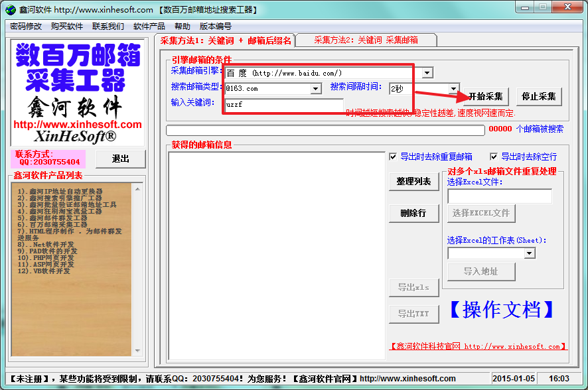Image resolution: width=588 pixels, height=390 pixels.
Task: Click the 整理列表 button
Action: pos(414,182)
